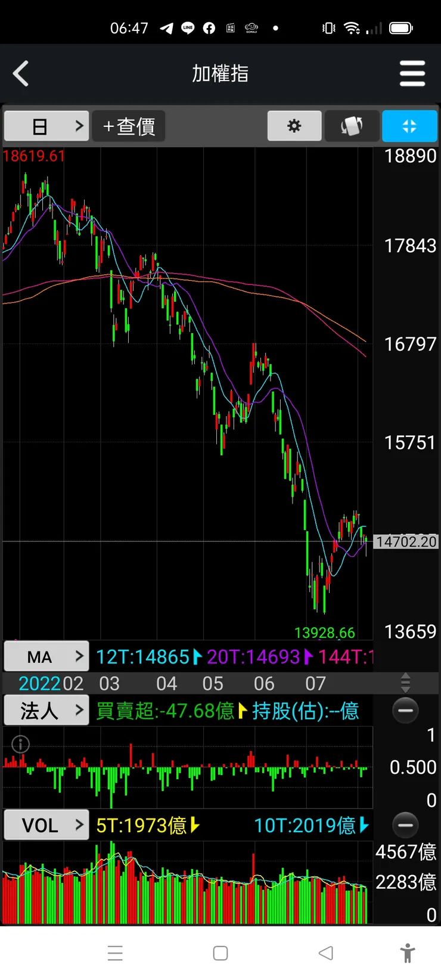Rotate the chart orientation
This screenshot has width=441, height=980.
pos(352,126)
